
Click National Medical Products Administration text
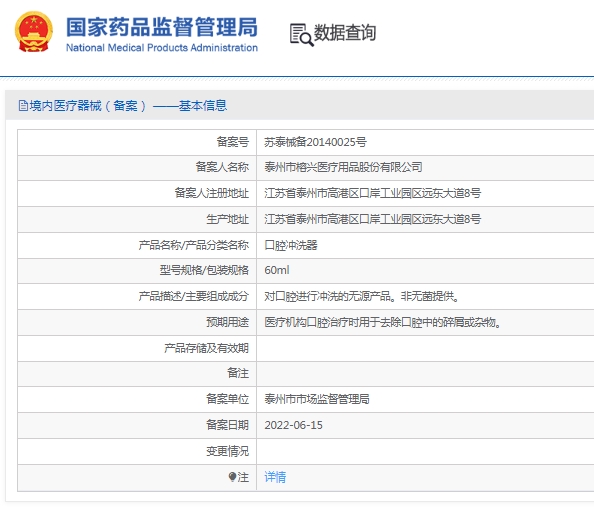click(x=162, y=48)
